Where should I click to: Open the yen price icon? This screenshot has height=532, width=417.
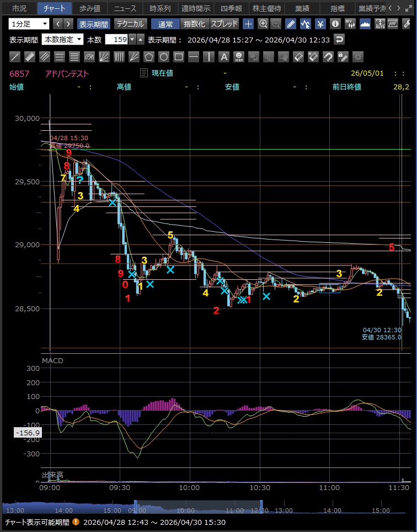click(320, 24)
